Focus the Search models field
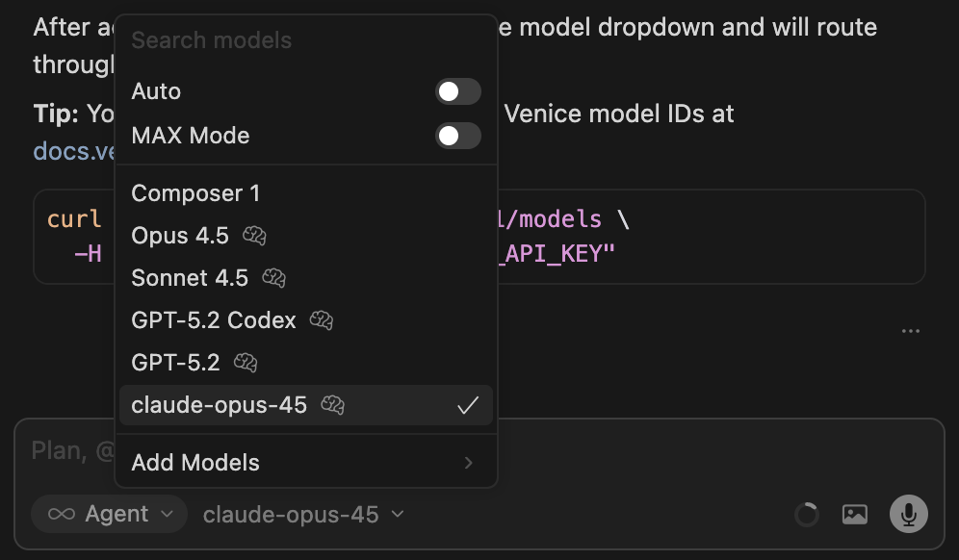 [x=304, y=40]
